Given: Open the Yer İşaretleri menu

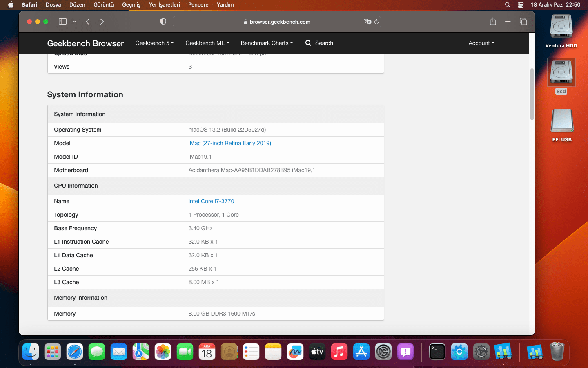Looking at the screenshot, I should (x=164, y=5).
